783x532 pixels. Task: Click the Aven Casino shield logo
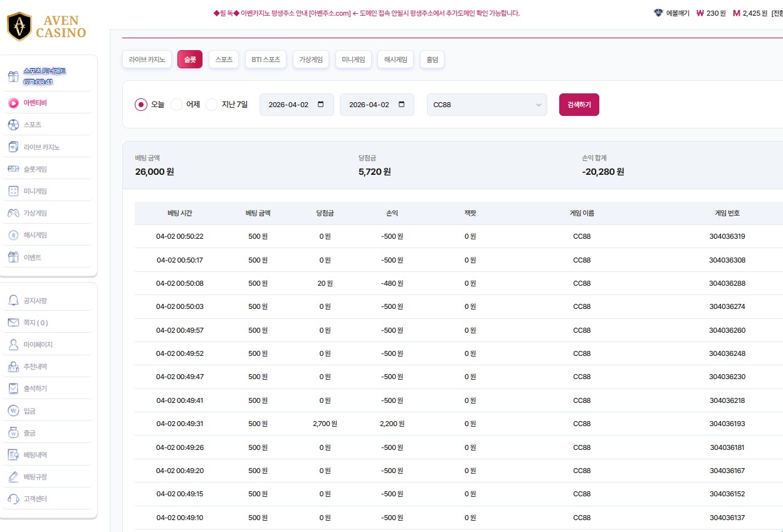[x=19, y=26]
